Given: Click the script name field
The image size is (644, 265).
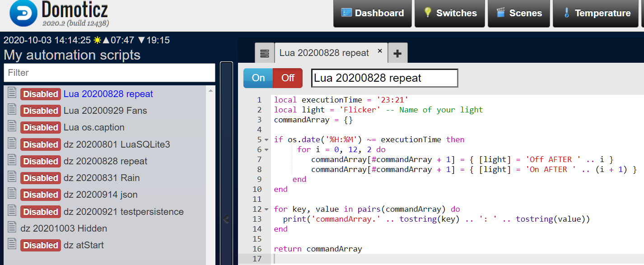Looking at the screenshot, I should coord(385,78).
